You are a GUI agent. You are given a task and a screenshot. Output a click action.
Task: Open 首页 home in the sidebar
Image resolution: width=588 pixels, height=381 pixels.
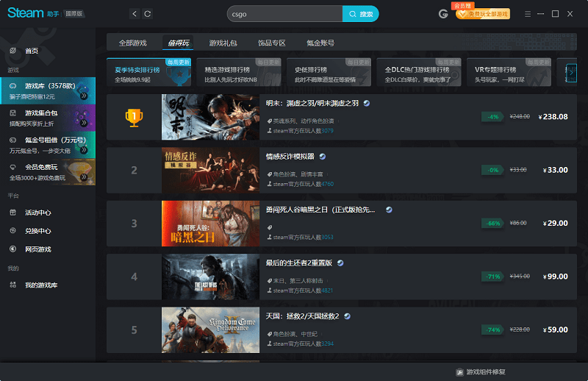[x=32, y=51]
